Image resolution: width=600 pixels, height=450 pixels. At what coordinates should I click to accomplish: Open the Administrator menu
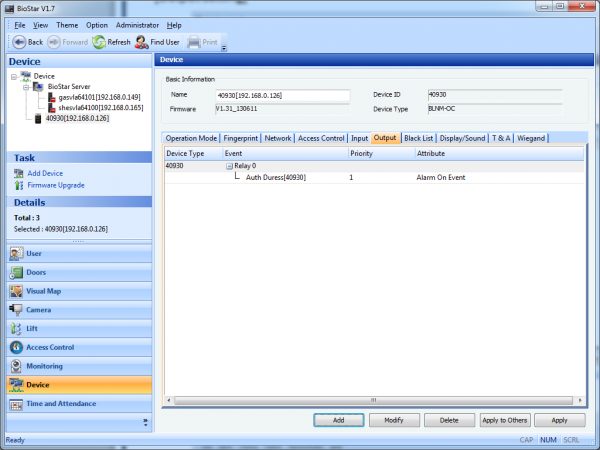click(x=137, y=24)
